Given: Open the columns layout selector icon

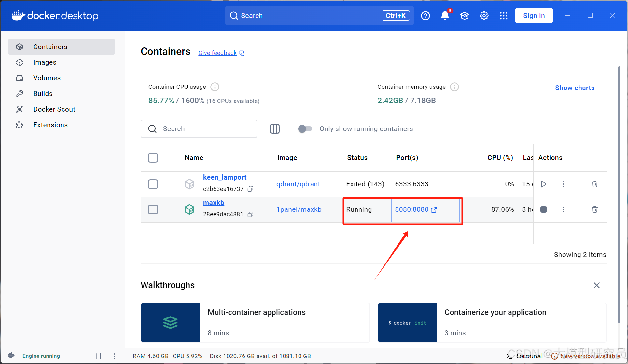Looking at the screenshot, I should pyautogui.click(x=274, y=129).
